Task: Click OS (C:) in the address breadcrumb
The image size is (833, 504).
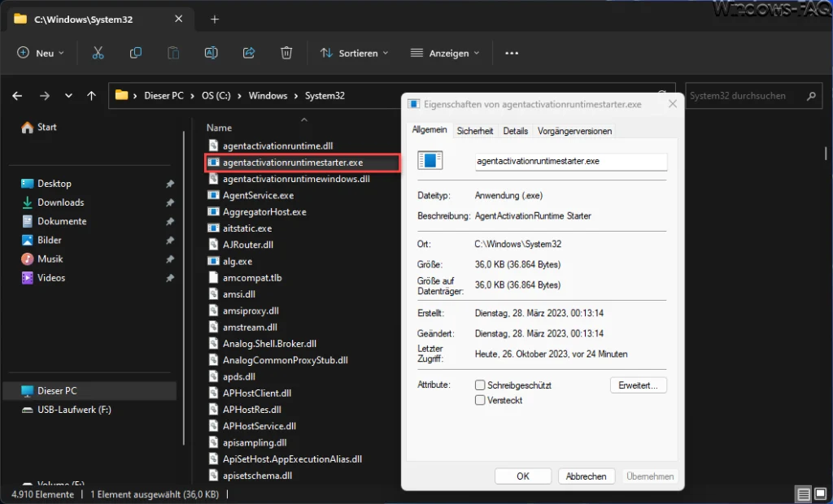Action: coord(216,96)
